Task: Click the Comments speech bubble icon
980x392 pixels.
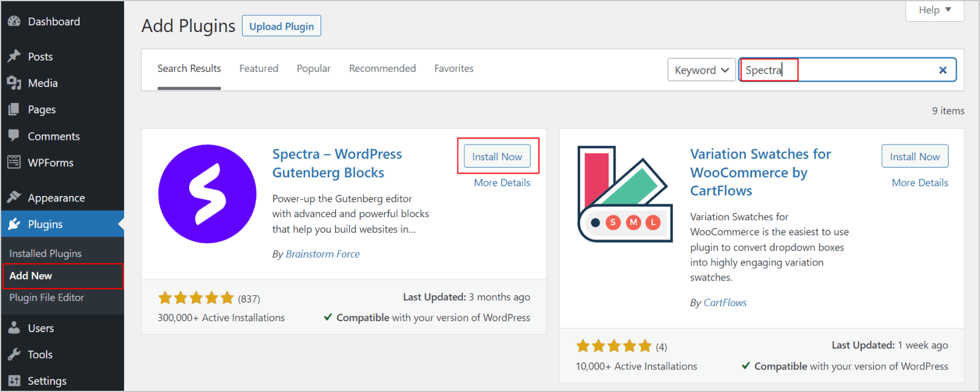Action: (14, 136)
